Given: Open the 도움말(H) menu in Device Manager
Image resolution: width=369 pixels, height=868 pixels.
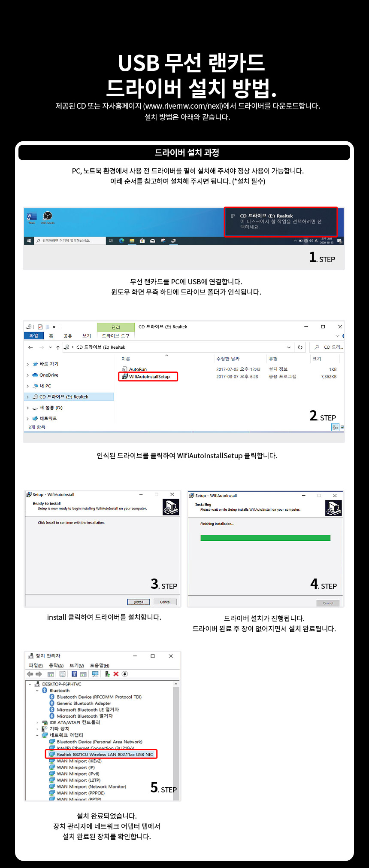Looking at the screenshot, I should [x=100, y=665].
